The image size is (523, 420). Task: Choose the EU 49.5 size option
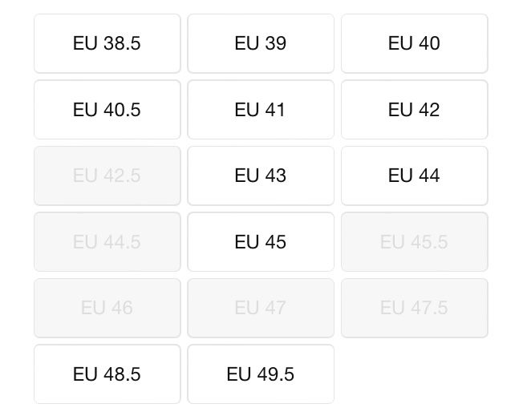coord(261,374)
